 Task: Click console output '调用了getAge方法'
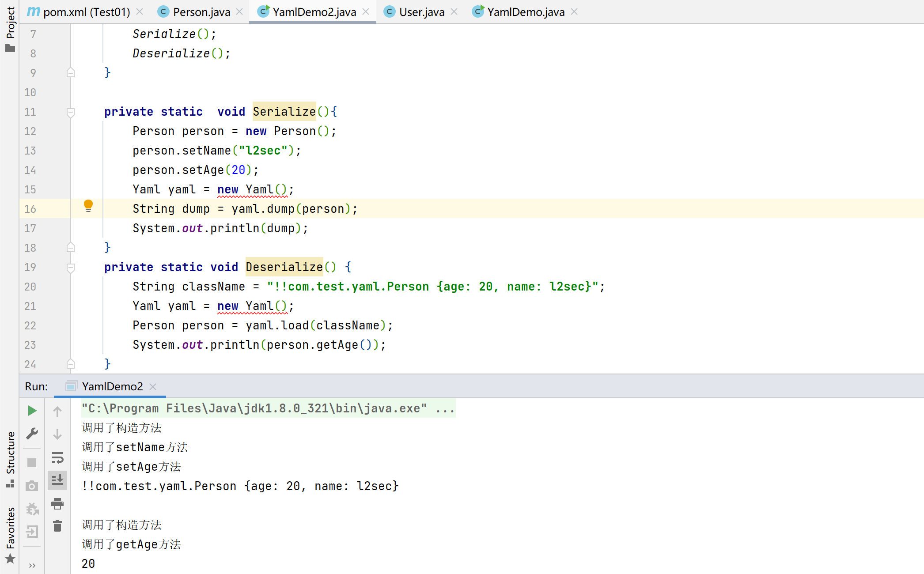pos(132,544)
